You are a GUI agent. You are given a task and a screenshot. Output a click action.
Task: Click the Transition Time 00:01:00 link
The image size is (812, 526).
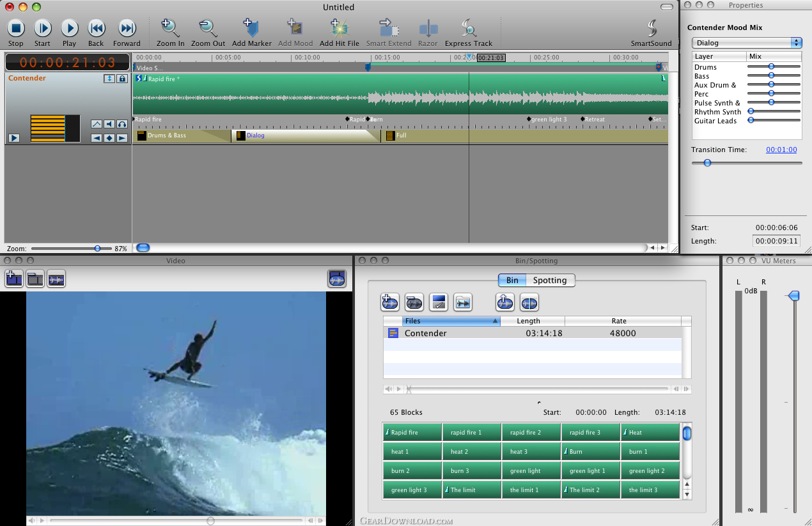pyautogui.click(x=781, y=150)
